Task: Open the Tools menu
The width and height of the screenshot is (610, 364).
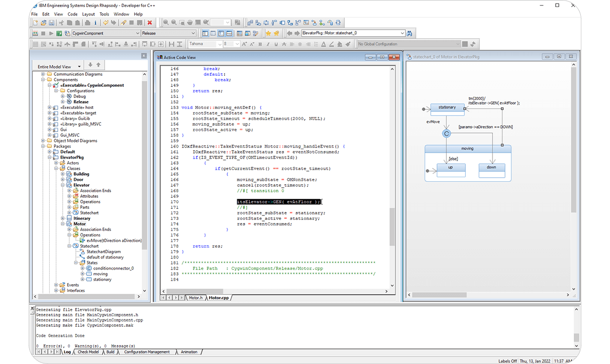Action: 104,14
